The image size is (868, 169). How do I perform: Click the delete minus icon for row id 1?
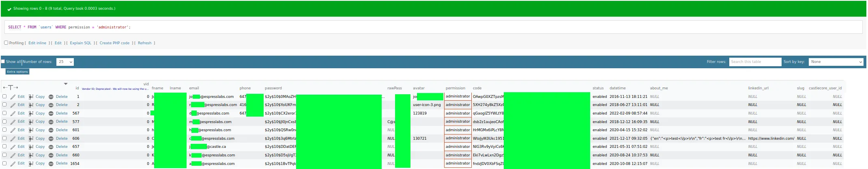click(x=51, y=97)
